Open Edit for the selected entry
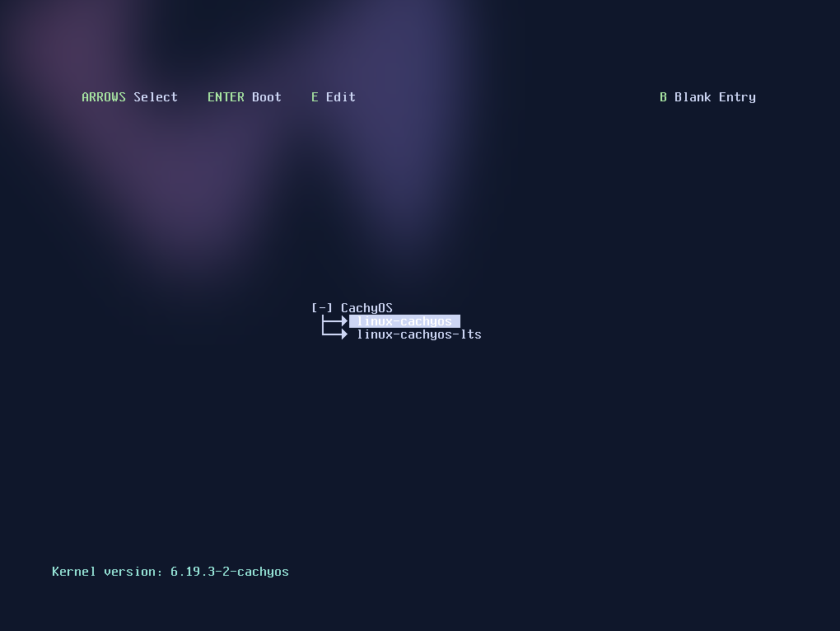 [340, 97]
